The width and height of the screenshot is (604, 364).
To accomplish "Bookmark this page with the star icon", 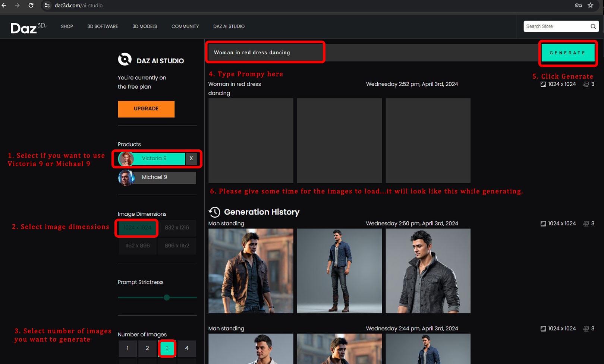I will click(591, 5).
